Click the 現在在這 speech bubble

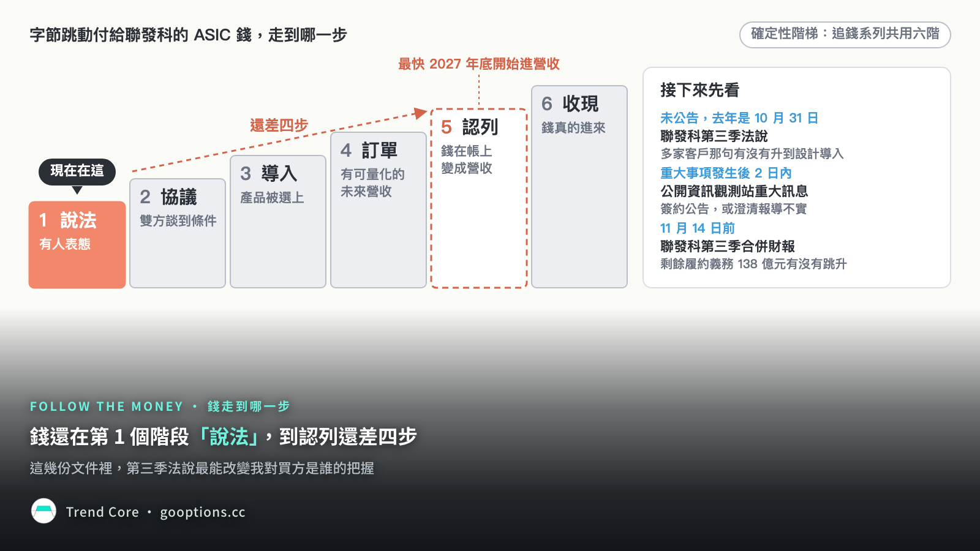[77, 171]
